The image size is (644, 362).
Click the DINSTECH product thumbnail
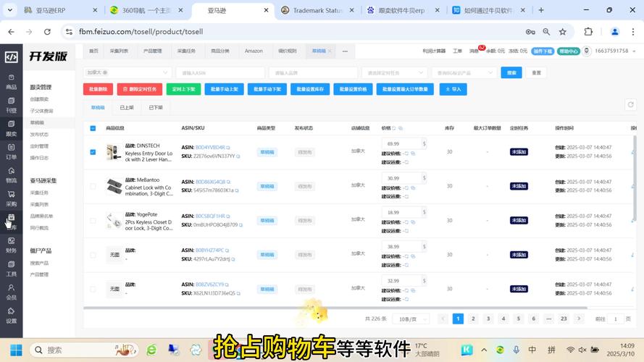113,152
